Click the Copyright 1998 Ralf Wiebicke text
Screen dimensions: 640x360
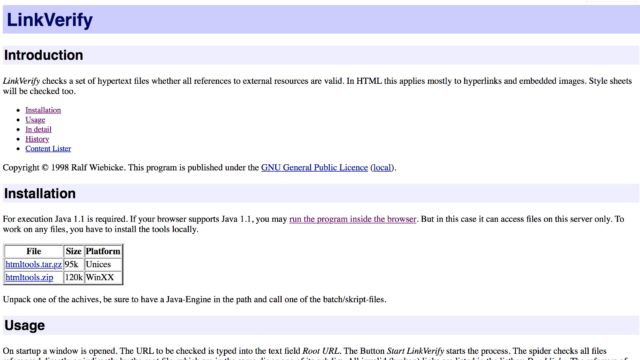point(63,168)
